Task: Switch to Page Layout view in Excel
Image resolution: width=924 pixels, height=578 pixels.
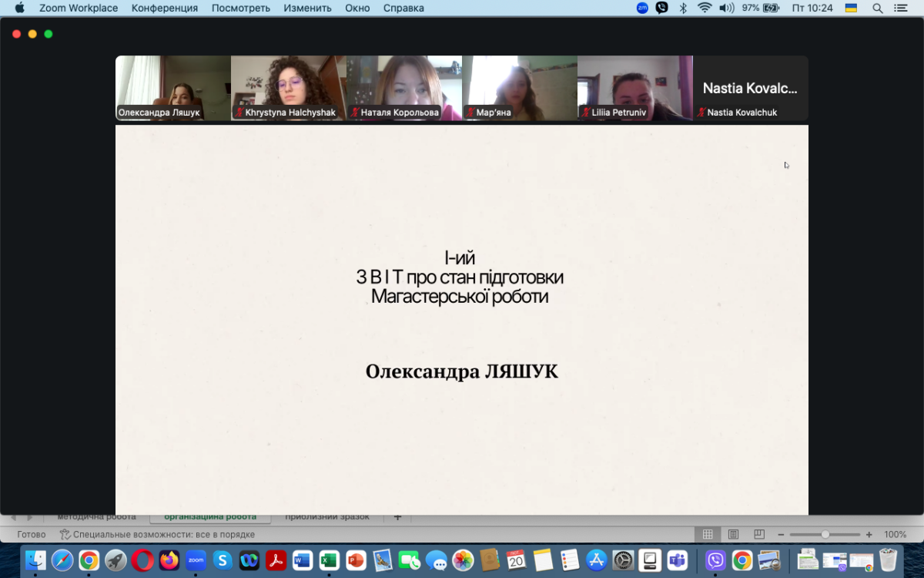Action: 733,534
